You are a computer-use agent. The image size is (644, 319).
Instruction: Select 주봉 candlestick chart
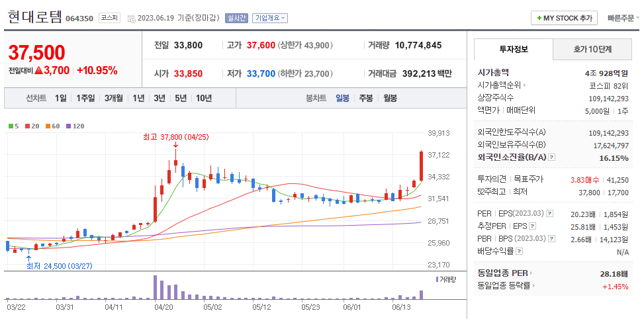pos(366,99)
